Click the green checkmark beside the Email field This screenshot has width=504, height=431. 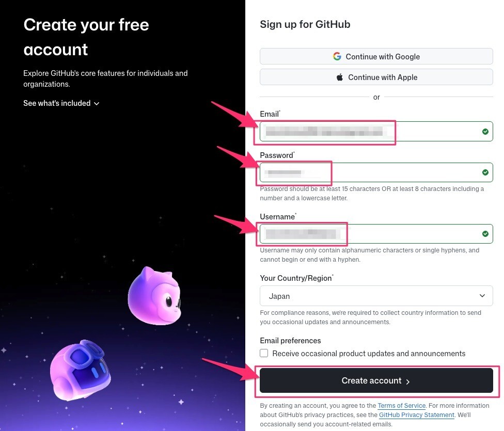(x=485, y=131)
